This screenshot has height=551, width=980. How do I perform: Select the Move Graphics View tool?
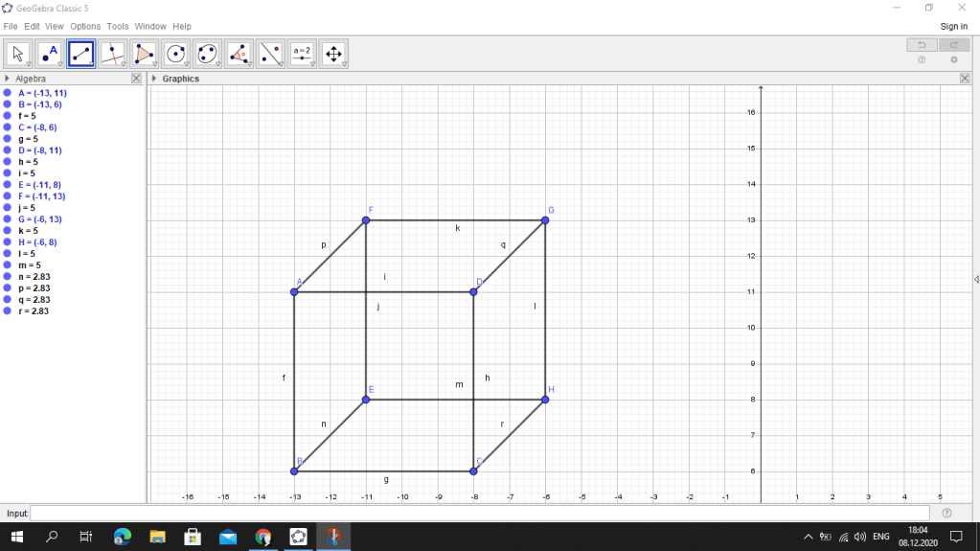coord(333,54)
